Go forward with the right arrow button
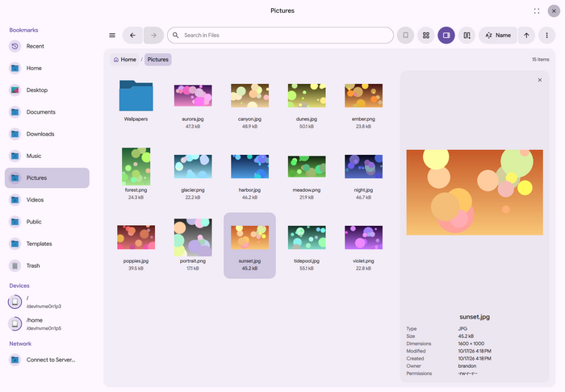 (x=154, y=35)
